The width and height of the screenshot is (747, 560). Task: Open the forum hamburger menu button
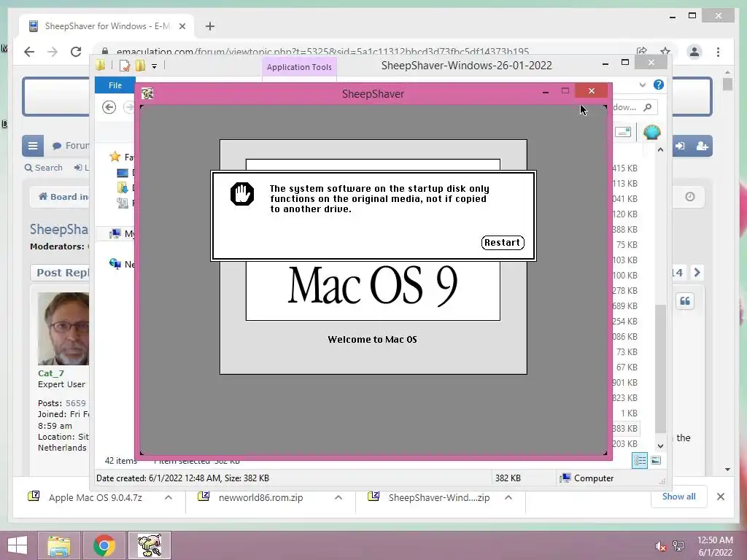(32, 146)
